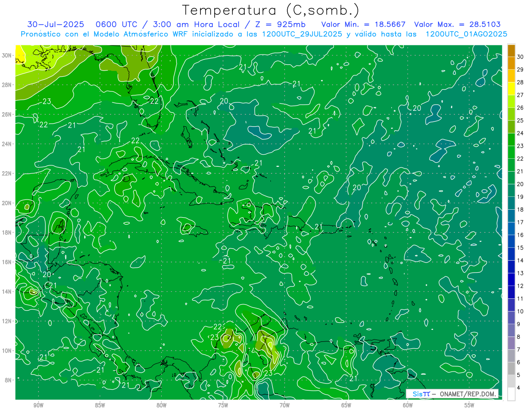Click the valid-until time "1200UTC_01AGO2025"
The image size is (532, 411).
click(x=466, y=34)
